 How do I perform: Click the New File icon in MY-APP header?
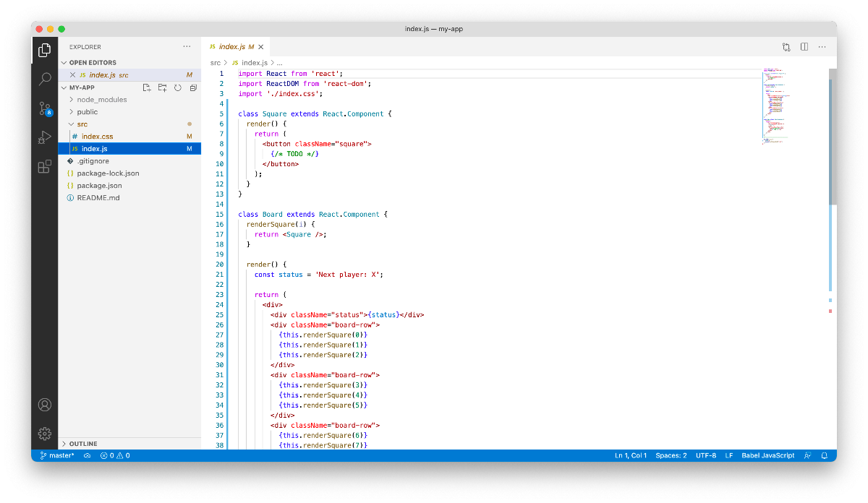(x=147, y=87)
